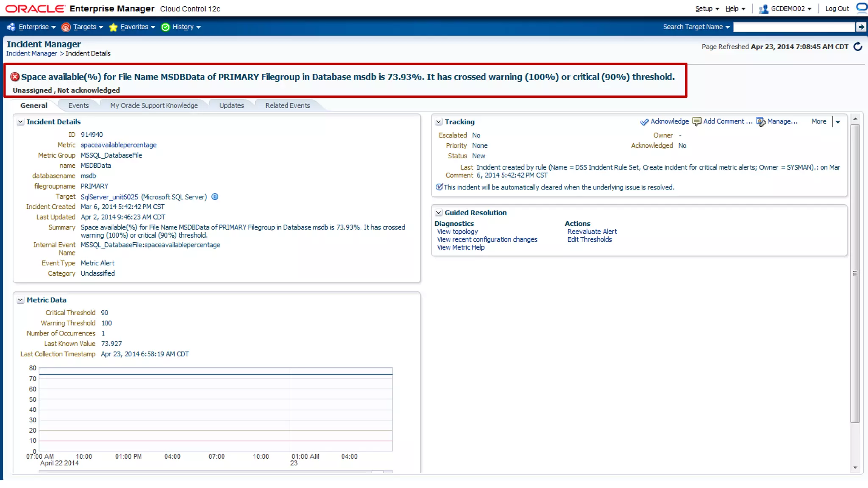Click the Last Known Value 73.927
The width and height of the screenshot is (868, 488).
point(111,344)
